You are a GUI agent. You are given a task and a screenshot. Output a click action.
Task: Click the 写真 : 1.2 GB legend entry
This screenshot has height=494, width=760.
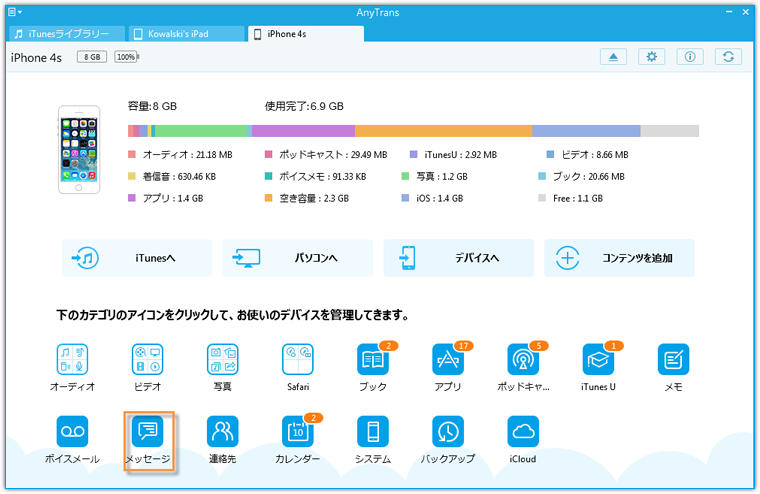tap(435, 176)
